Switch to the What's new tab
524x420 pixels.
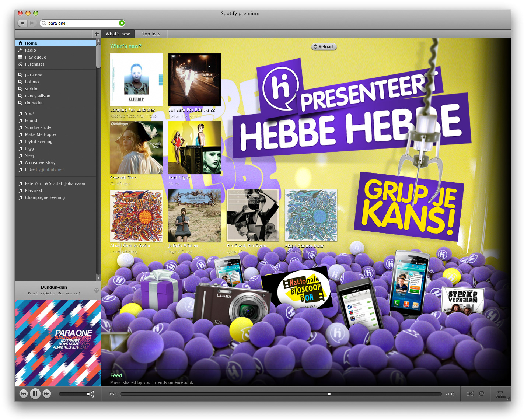[x=118, y=34]
